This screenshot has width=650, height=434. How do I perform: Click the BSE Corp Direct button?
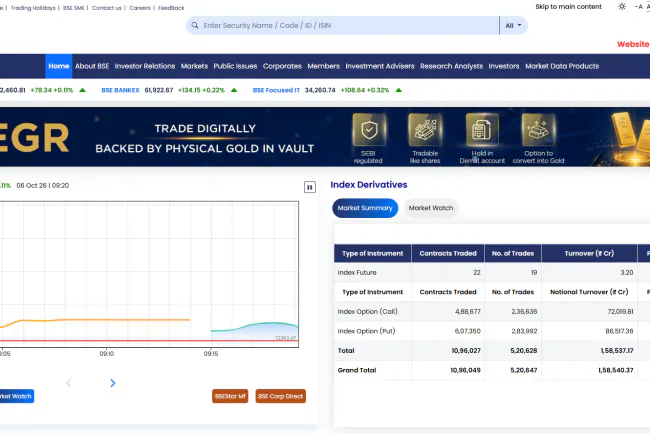coord(281,396)
